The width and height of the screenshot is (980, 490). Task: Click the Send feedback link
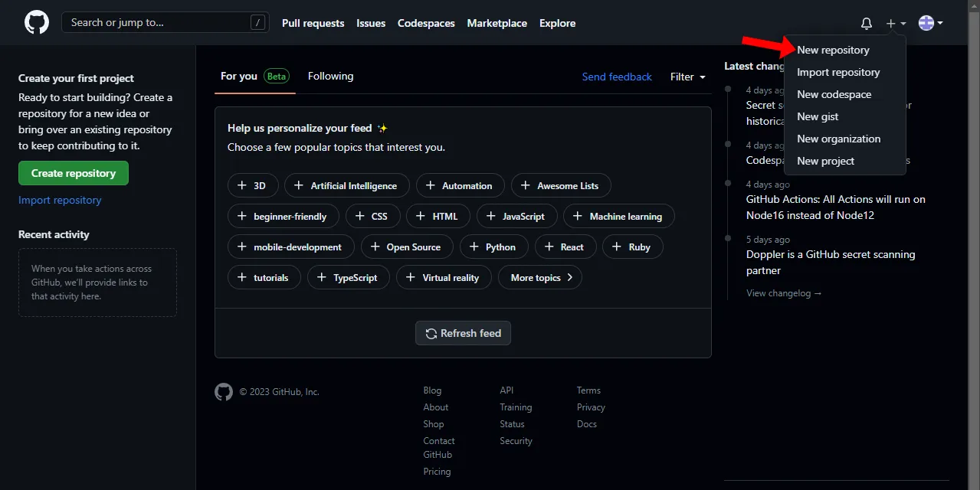(x=617, y=77)
